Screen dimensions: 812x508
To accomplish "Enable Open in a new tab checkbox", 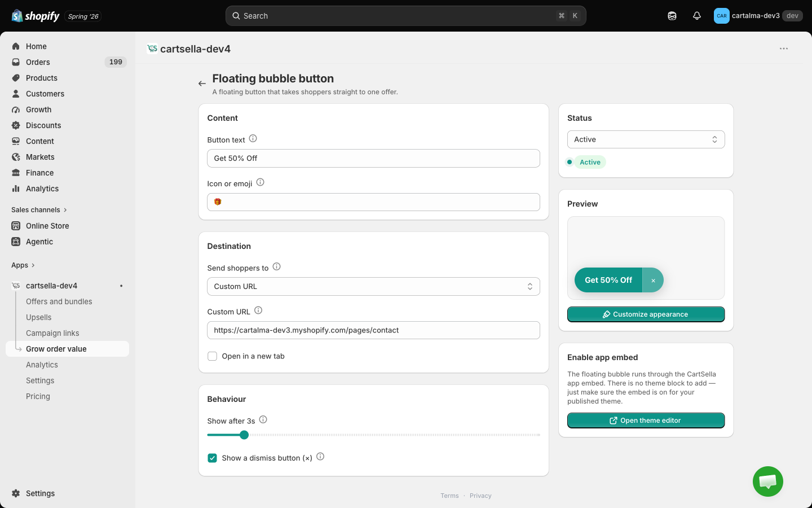I will click(213, 356).
